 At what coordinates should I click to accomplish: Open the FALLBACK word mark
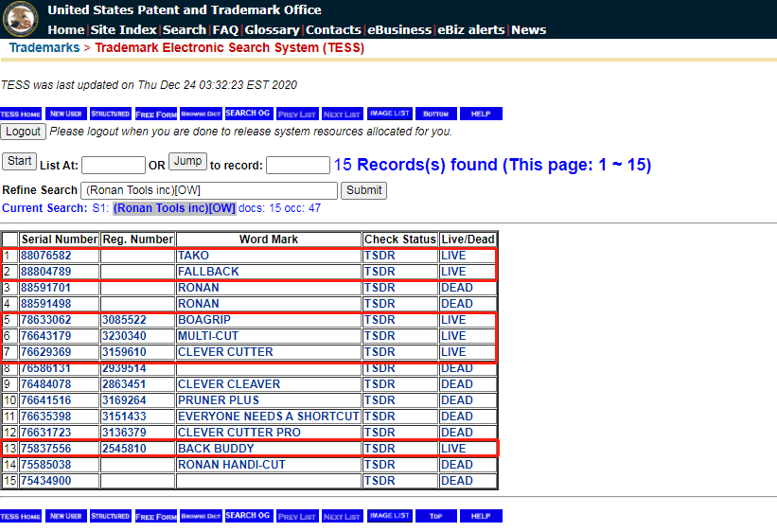coord(208,272)
